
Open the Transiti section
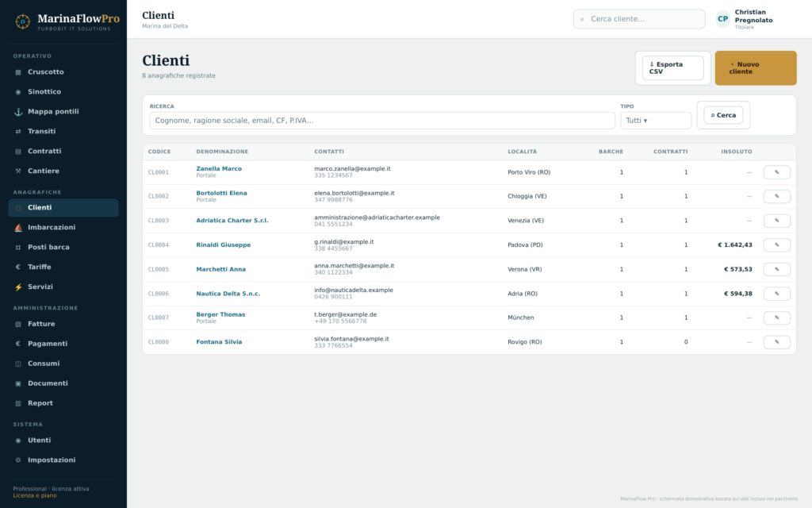point(63,131)
